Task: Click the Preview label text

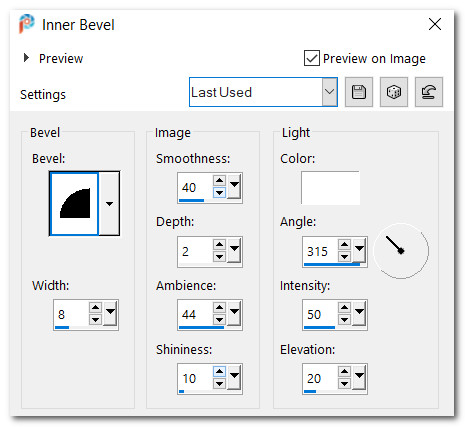Action: (x=61, y=59)
